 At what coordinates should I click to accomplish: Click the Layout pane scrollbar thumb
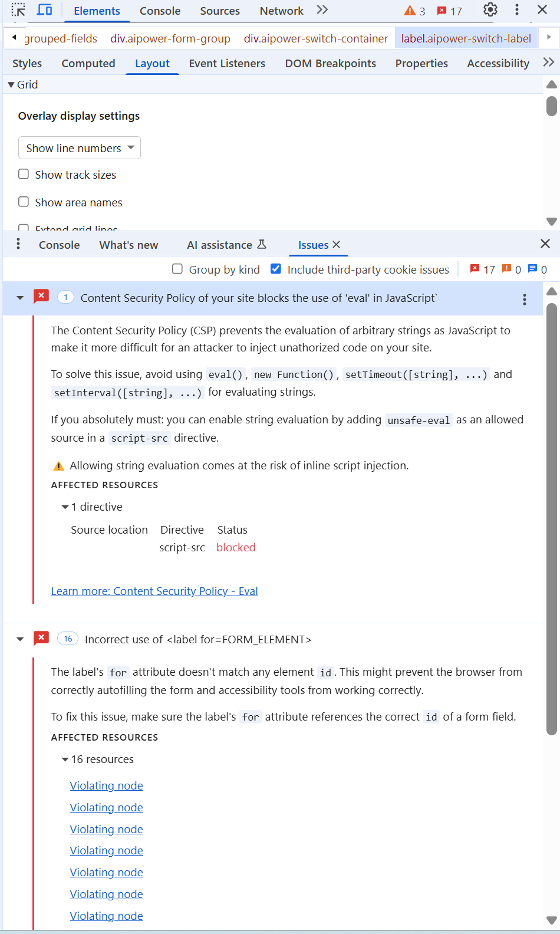pyautogui.click(x=552, y=106)
